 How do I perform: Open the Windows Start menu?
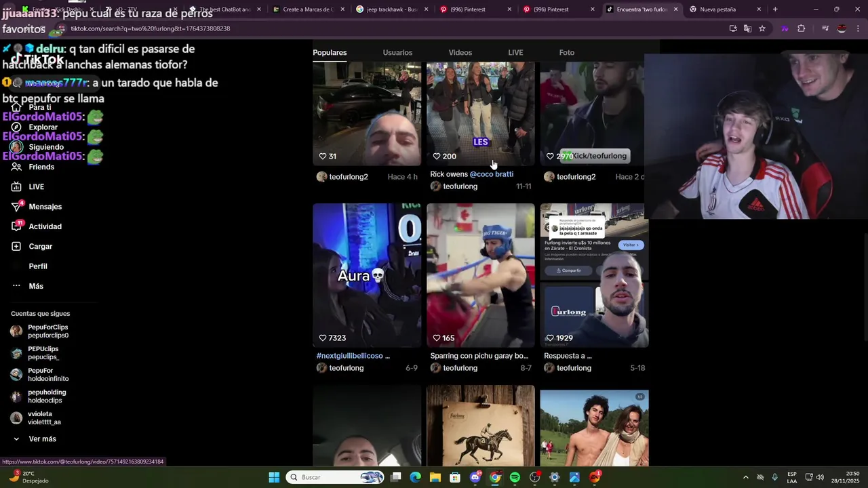click(x=274, y=477)
